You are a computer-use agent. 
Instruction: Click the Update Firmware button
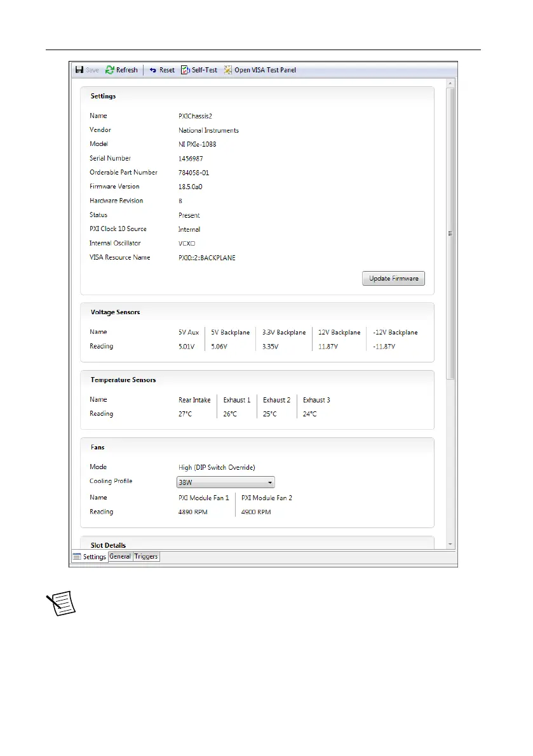394,278
